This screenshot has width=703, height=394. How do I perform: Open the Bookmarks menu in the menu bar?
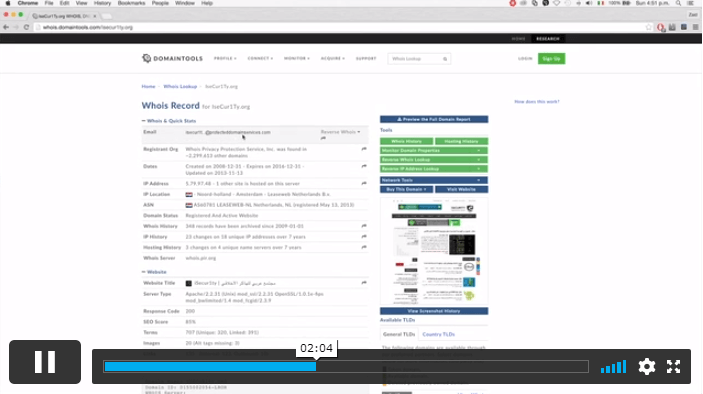(131, 3)
